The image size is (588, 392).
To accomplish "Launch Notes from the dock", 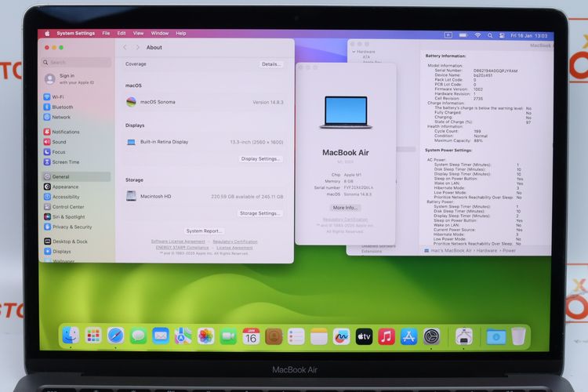I will pyautogui.click(x=319, y=336).
